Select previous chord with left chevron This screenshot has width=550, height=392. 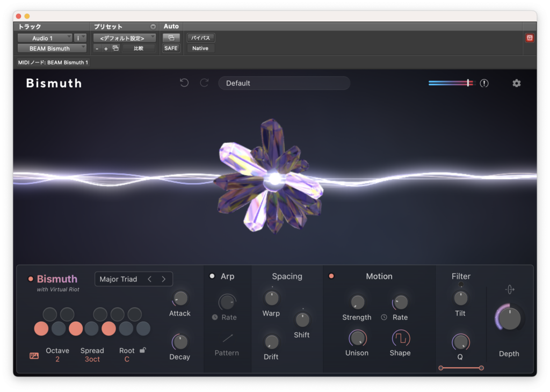point(150,279)
